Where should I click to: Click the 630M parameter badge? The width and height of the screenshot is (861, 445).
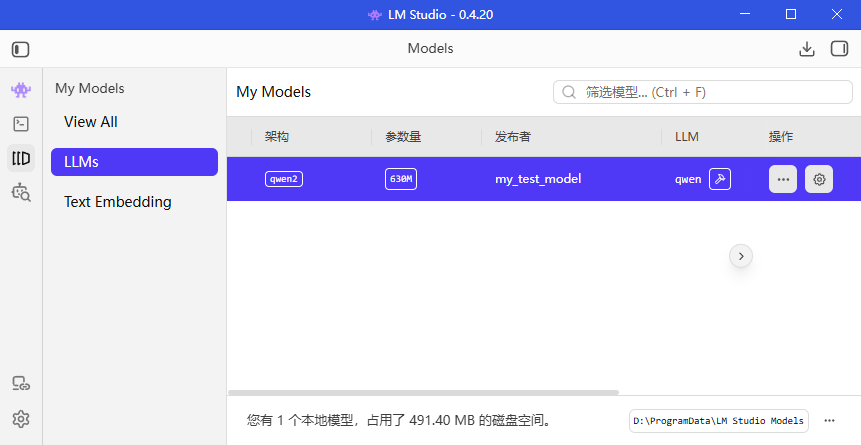(401, 179)
